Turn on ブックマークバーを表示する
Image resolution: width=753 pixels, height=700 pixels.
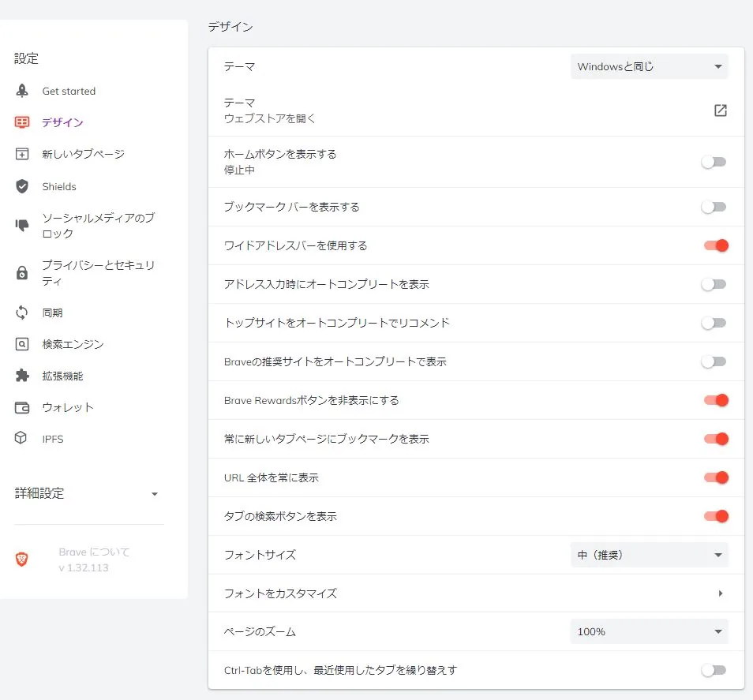[x=713, y=207]
